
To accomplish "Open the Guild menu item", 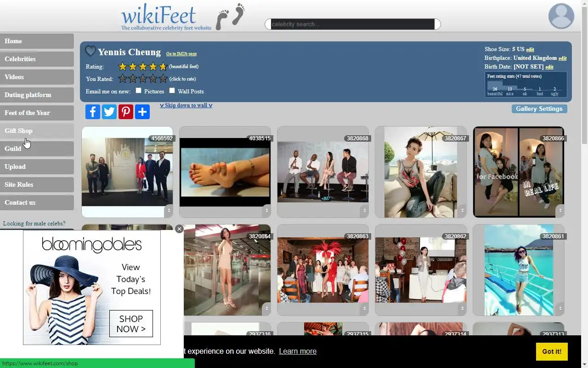I will (x=37, y=149).
